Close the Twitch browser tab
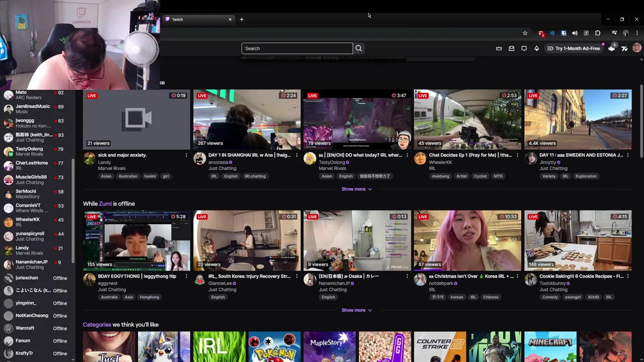 pos(230,19)
